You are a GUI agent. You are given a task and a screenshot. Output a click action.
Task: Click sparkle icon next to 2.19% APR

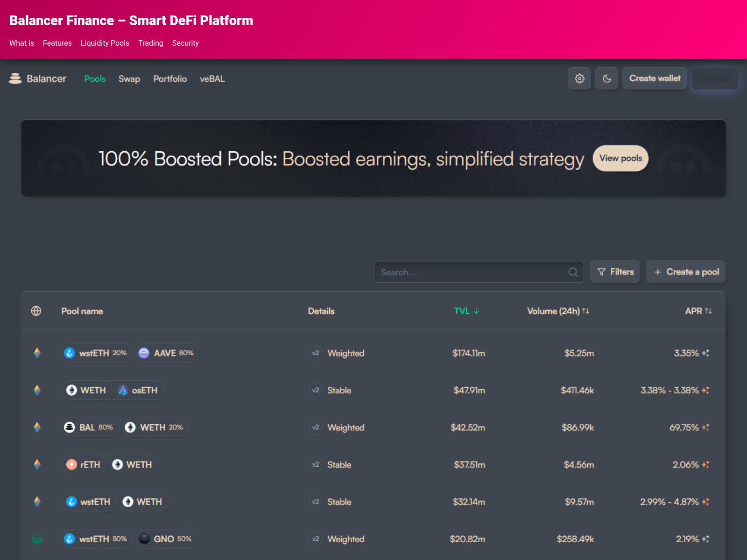pyautogui.click(x=705, y=539)
